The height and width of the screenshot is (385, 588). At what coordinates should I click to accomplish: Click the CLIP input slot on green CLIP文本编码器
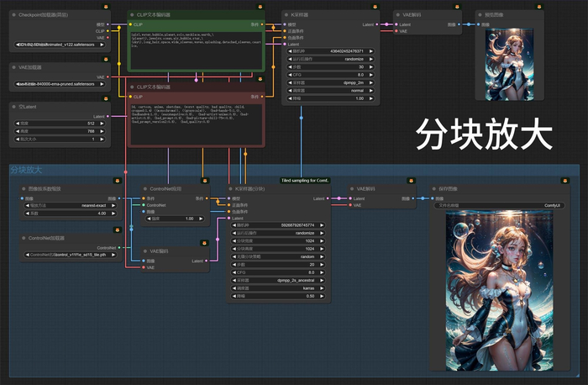(130, 24)
